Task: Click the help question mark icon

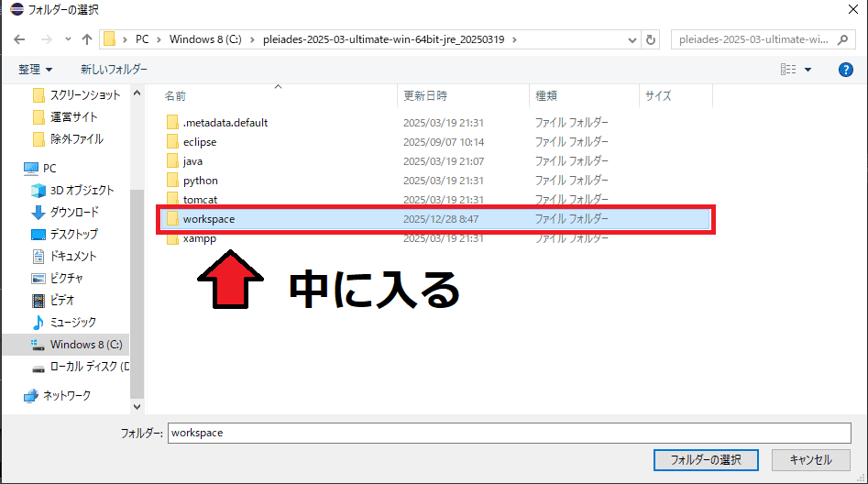Action: [846, 70]
